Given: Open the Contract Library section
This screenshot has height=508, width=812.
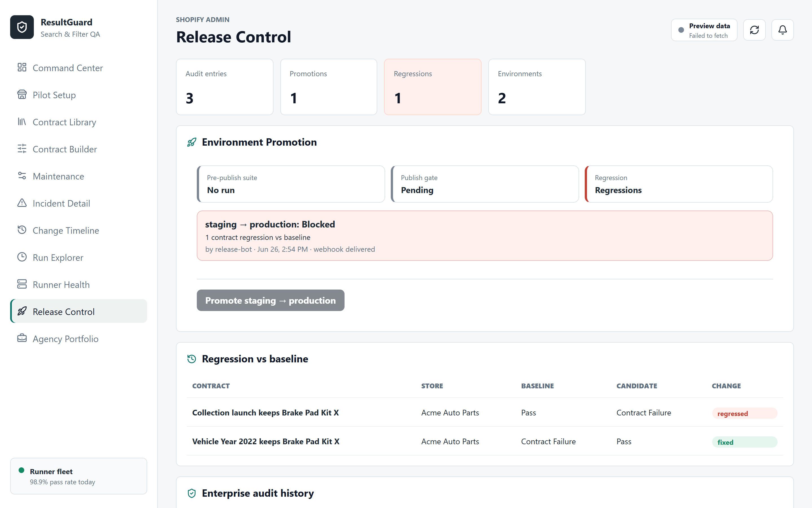Looking at the screenshot, I should coord(79,122).
